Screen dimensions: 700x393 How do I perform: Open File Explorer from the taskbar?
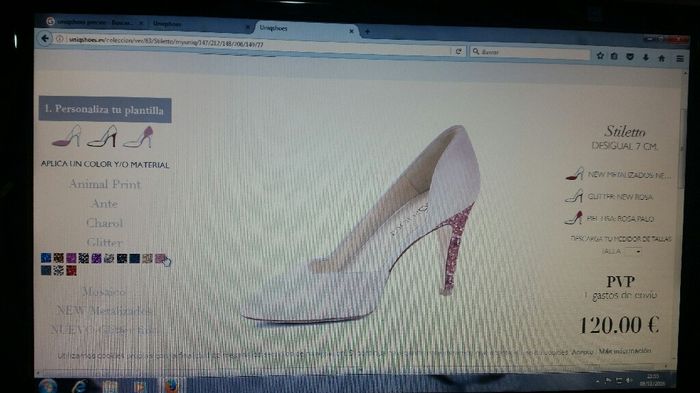(x=109, y=387)
